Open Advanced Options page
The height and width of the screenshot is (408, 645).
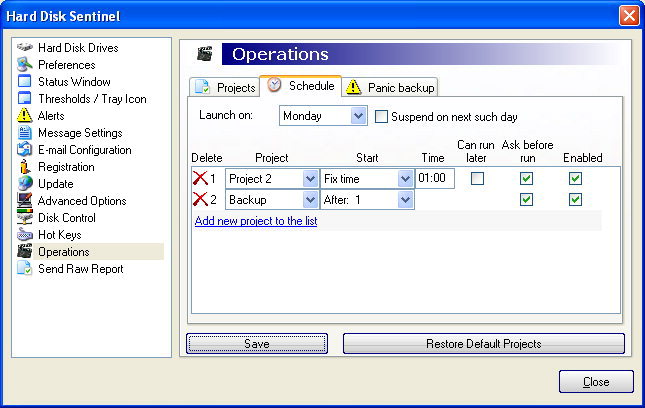point(82,201)
